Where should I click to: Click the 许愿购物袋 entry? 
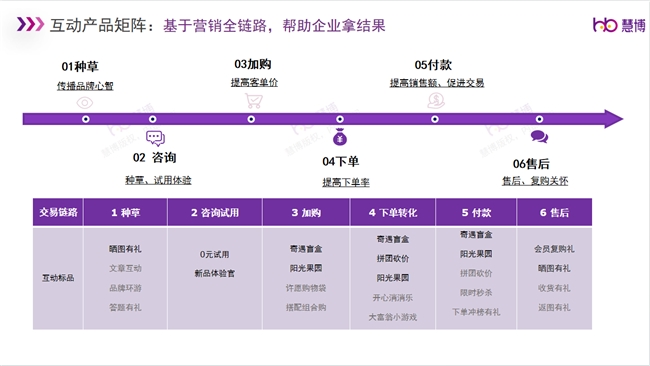(306, 288)
